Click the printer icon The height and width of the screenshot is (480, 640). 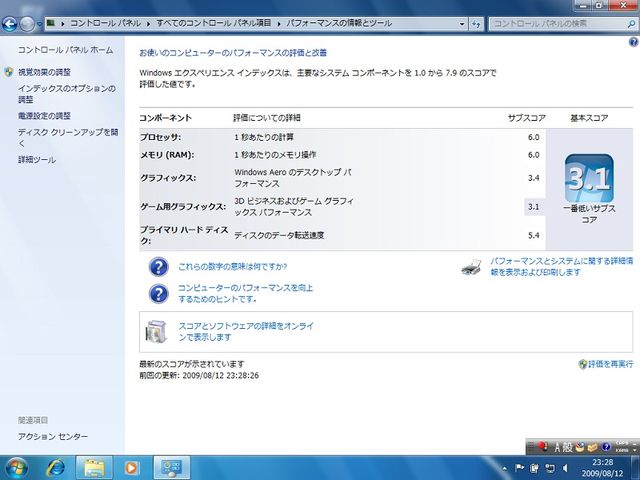pos(471,268)
